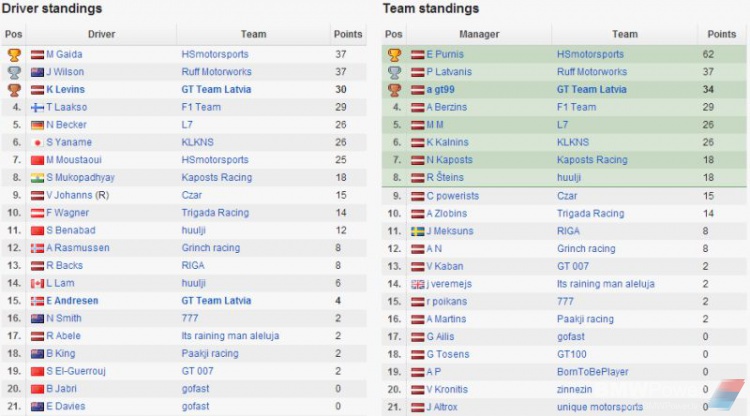The image size is (750, 416).
Task: Open the GT Team Latvia link for K Levins
Action: click(x=216, y=89)
